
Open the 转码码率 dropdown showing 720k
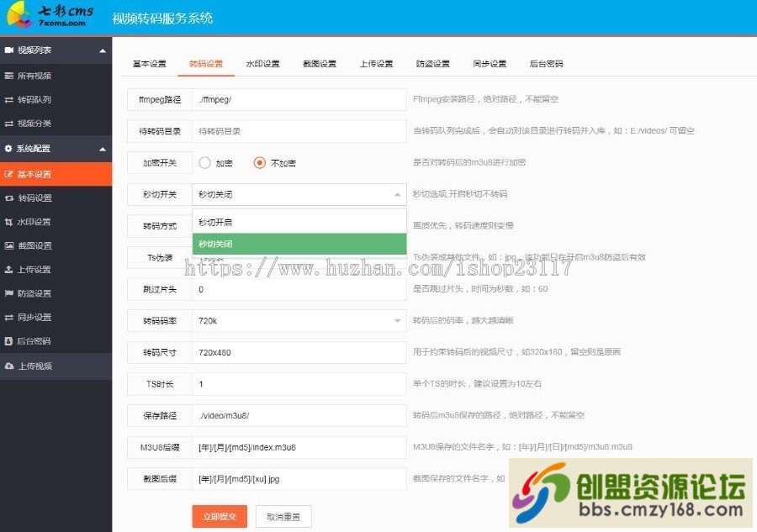tap(299, 321)
